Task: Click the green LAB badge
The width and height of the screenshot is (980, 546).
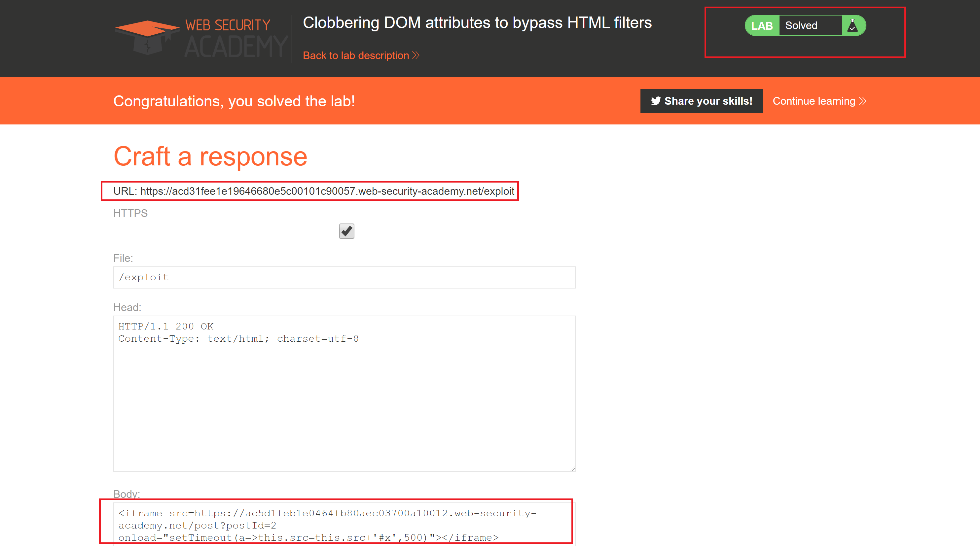Action: (x=762, y=26)
